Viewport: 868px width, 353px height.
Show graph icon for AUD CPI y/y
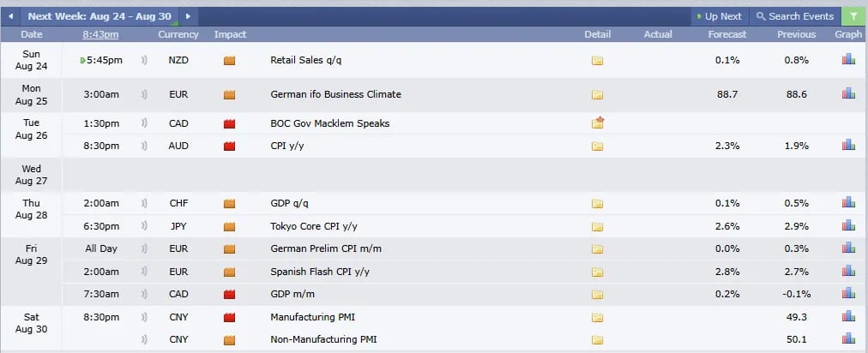pyautogui.click(x=848, y=145)
